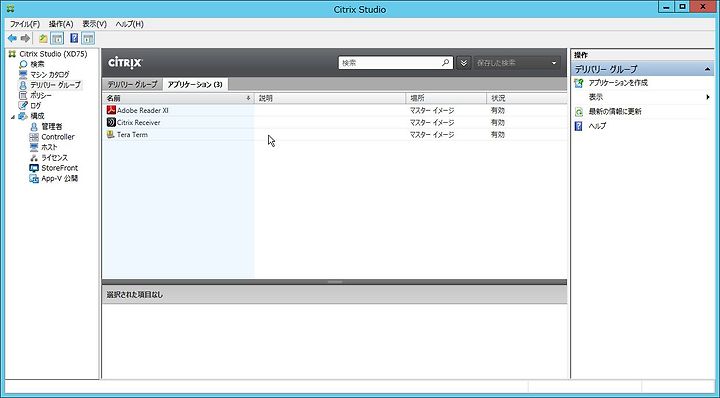The height and width of the screenshot is (398, 720).
Task: Collapse the デリバリー グループ actions section
Action: [x=708, y=69]
